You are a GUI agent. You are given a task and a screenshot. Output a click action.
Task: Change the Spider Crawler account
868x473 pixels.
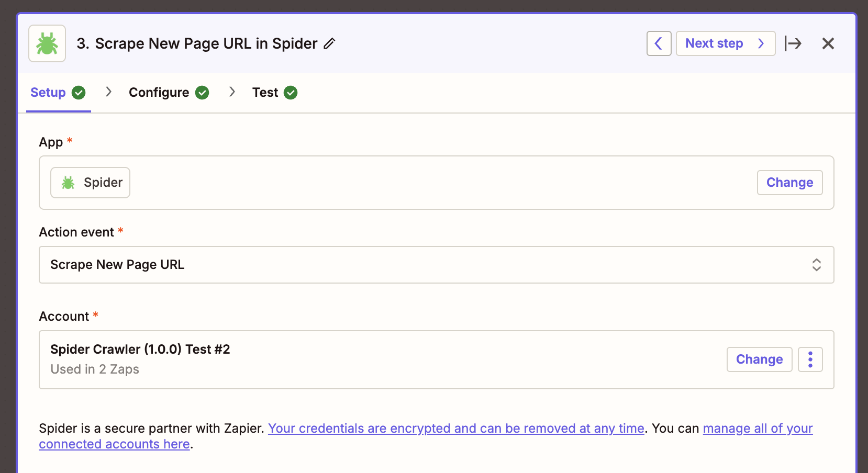point(759,359)
